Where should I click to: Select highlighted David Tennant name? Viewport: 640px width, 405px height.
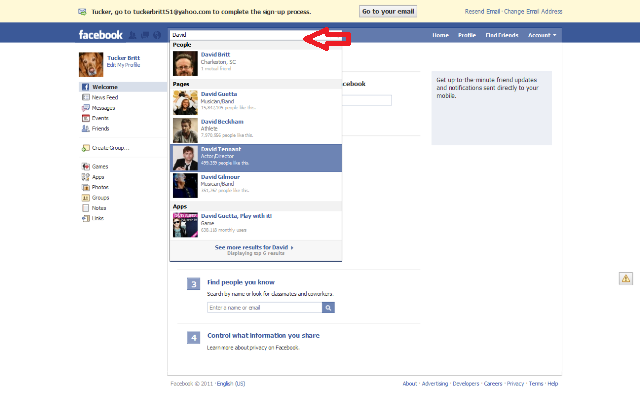(221, 149)
